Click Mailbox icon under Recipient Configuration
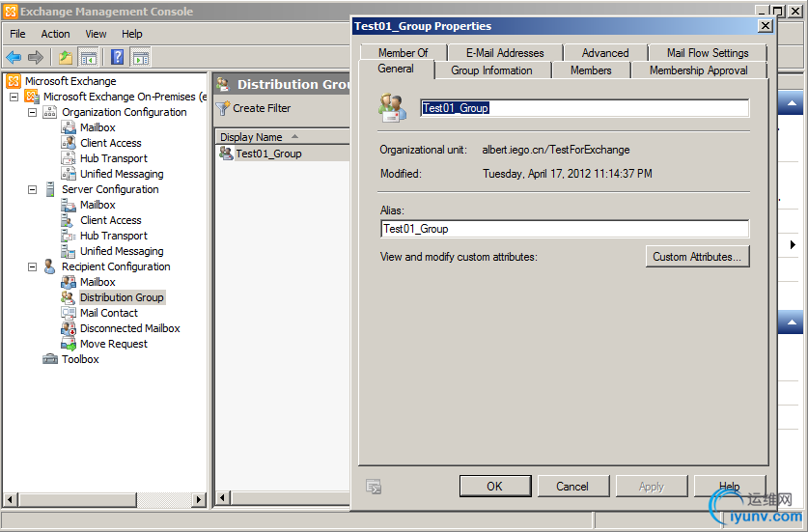 [x=69, y=282]
